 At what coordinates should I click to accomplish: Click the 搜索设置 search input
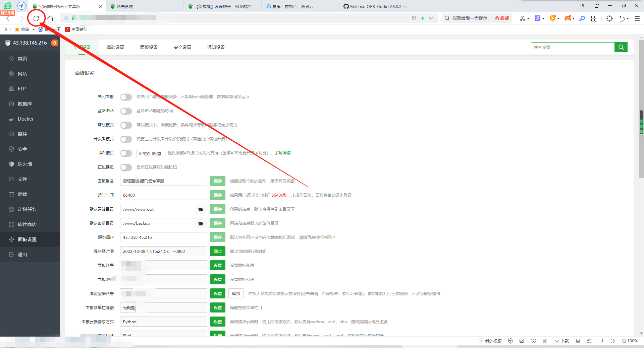[573, 47]
